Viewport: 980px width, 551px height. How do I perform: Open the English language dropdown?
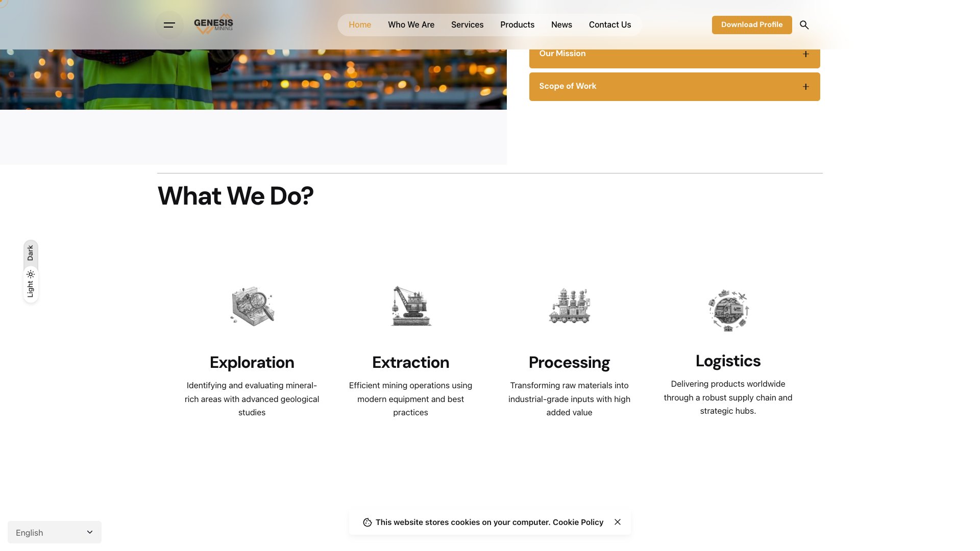[54, 532]
